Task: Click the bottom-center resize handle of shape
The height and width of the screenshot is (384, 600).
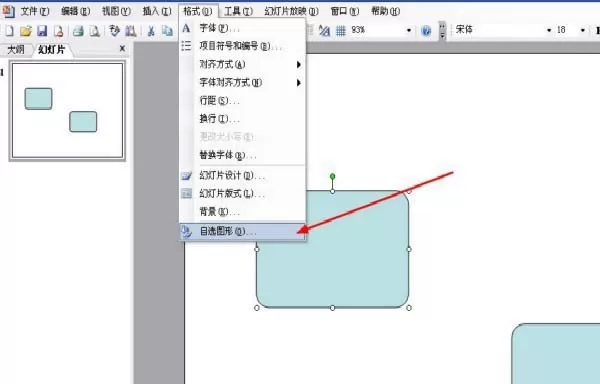Action: pyautogui.click(x=333, y=308)
